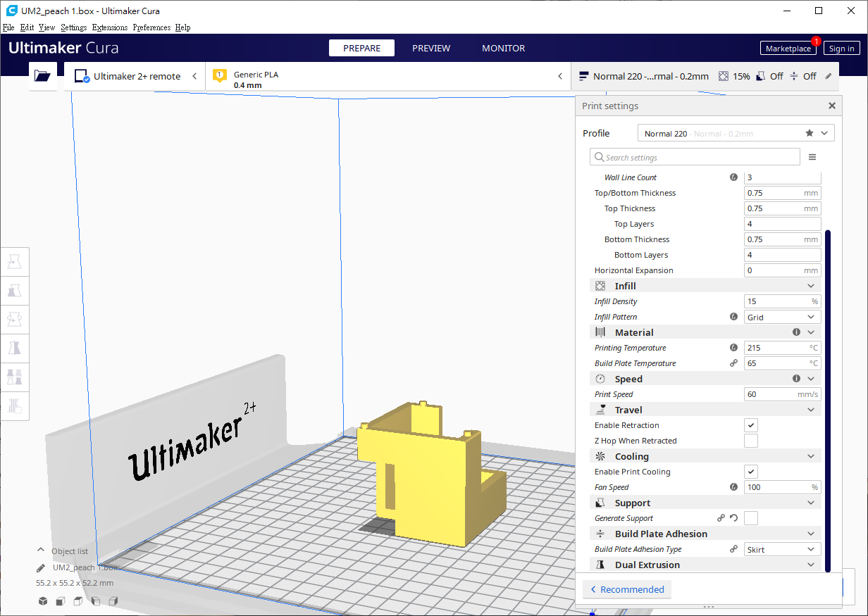Select the PREPARE stage tab
This screenshot has height=616, width=868.
point(361,48)
